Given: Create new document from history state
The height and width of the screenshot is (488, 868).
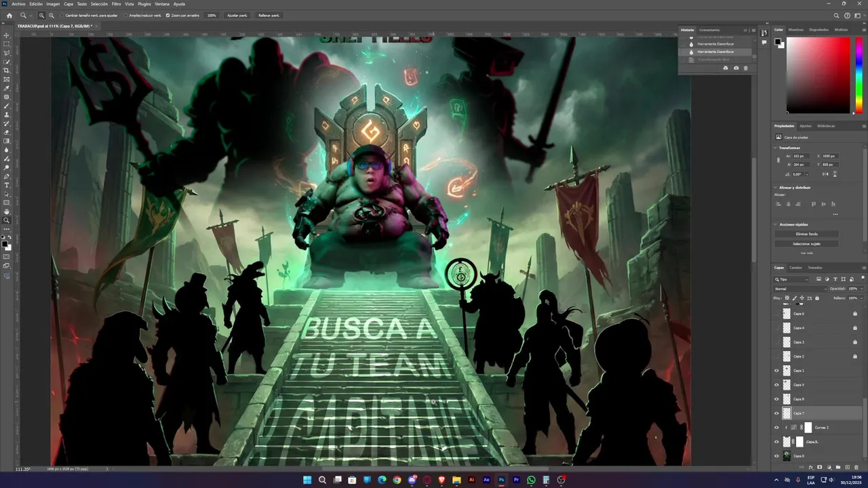Looking at the screenshot, I should pyautogui.click(x=726, y=68).
